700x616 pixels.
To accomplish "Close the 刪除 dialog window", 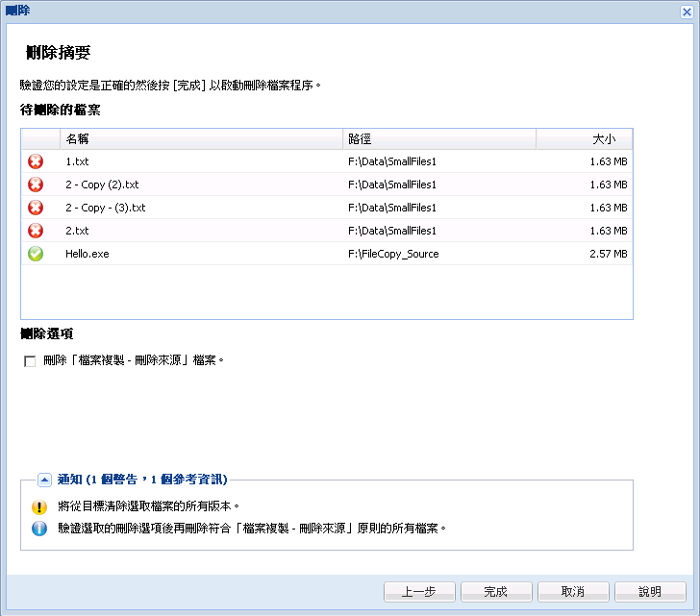I will click(x=687, y=12).
